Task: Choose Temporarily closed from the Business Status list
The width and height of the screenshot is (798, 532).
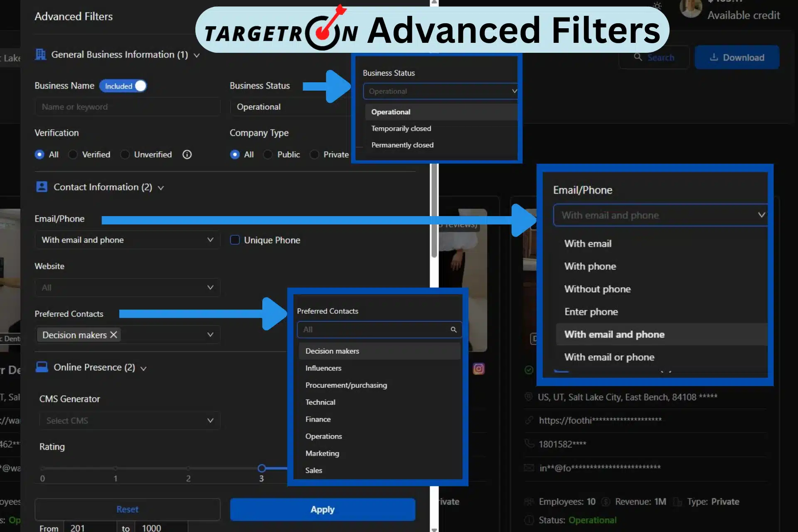Action: point(401,128)
